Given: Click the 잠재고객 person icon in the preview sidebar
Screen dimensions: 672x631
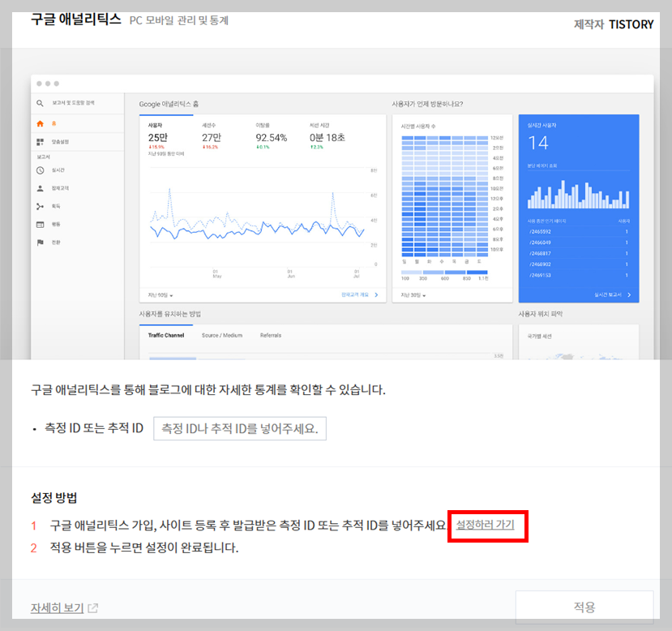Looking at the screenshot, I should tap(41, 188).
